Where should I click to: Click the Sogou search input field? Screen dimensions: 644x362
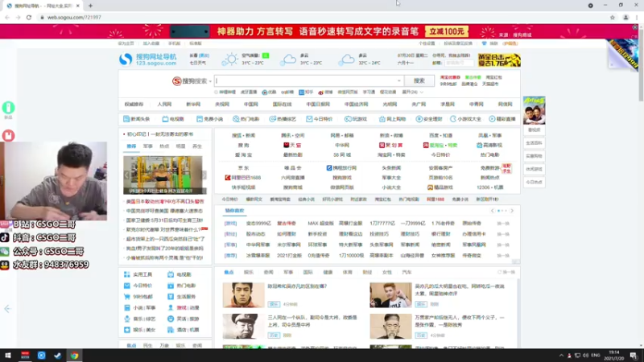coord(309,81)
